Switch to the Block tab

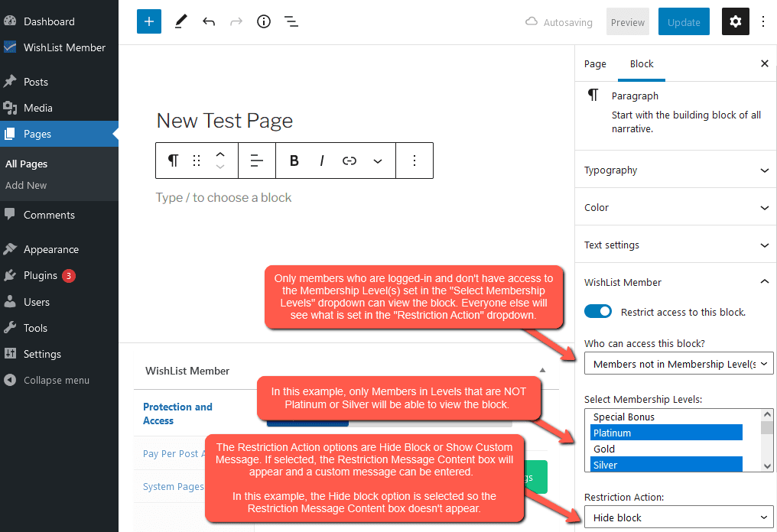pos(642,64)
